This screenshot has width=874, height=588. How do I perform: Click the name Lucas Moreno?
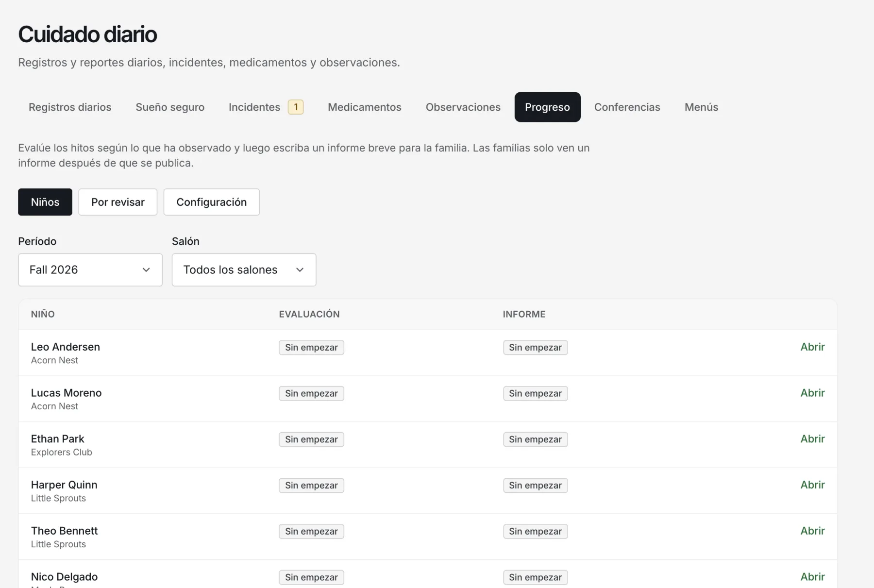click(67, 393)
